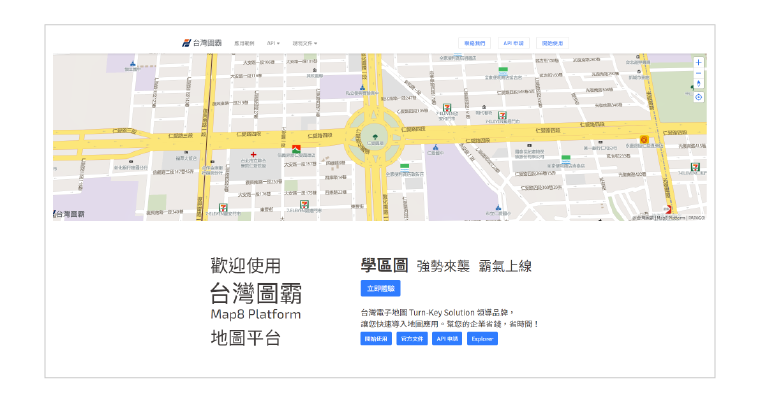This screenshot has width=760, height=403.
Task: Click the 地圖平台 text
Action: (246, 338)
